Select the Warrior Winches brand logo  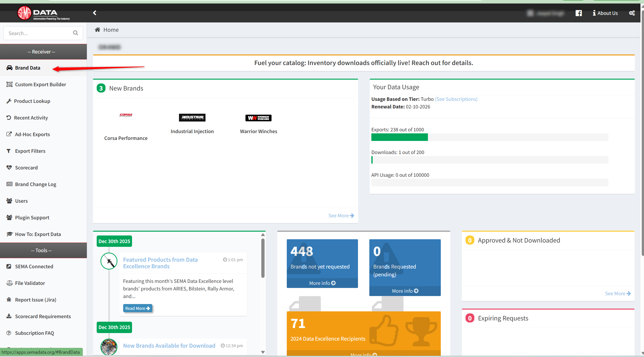tap(258, 118)
